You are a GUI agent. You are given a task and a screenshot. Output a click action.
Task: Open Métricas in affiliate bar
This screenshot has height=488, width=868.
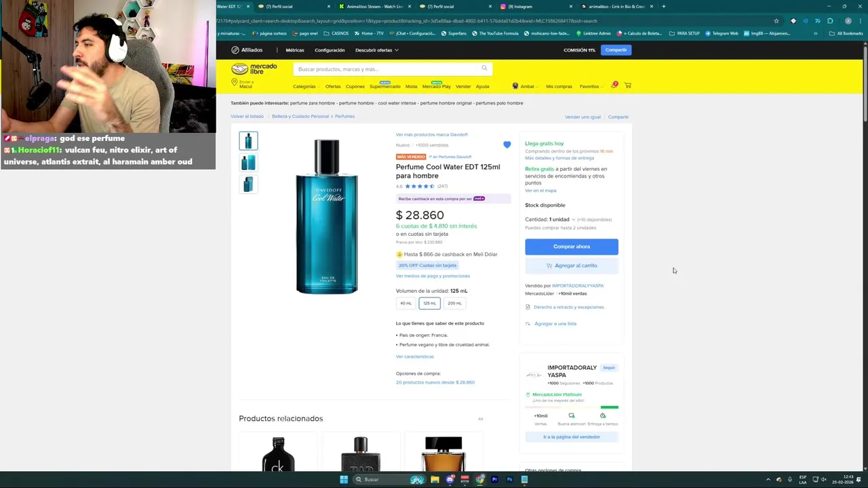click(295, 50)
